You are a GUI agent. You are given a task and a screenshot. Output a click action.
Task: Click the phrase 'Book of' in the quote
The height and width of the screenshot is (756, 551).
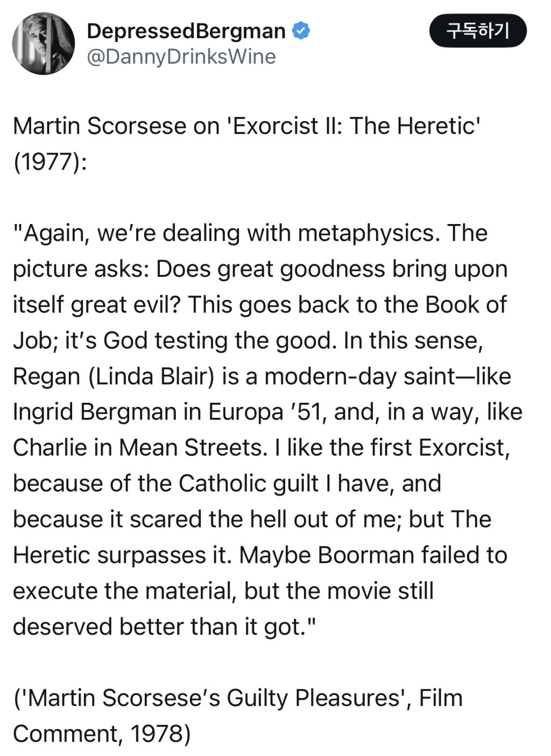466,305
